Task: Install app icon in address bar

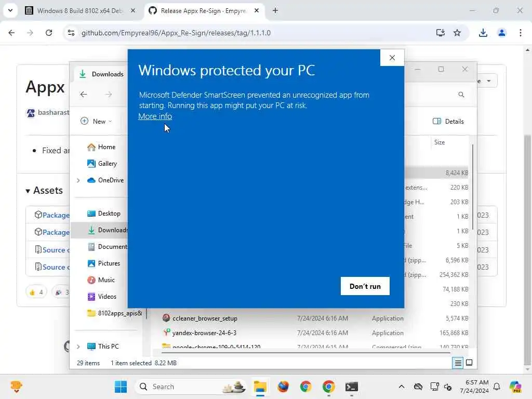Action: (440, 33)
